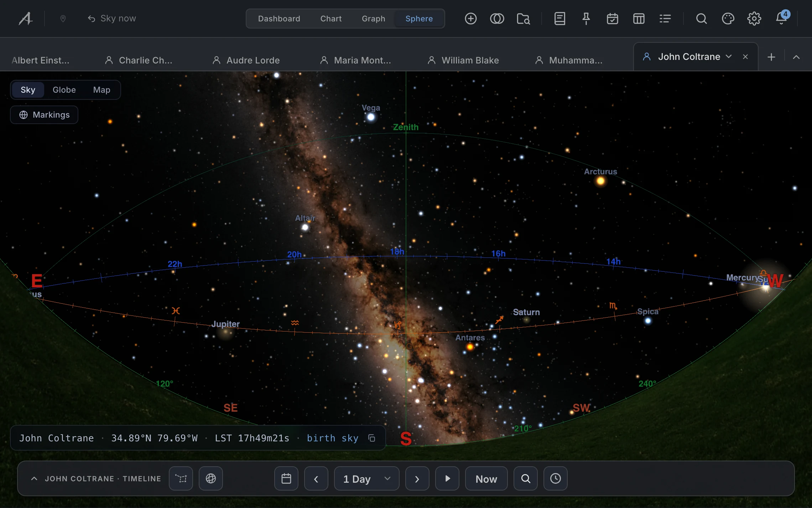
Task: Copy birth sky info with copy icon
Action: (x=371, y=438)
